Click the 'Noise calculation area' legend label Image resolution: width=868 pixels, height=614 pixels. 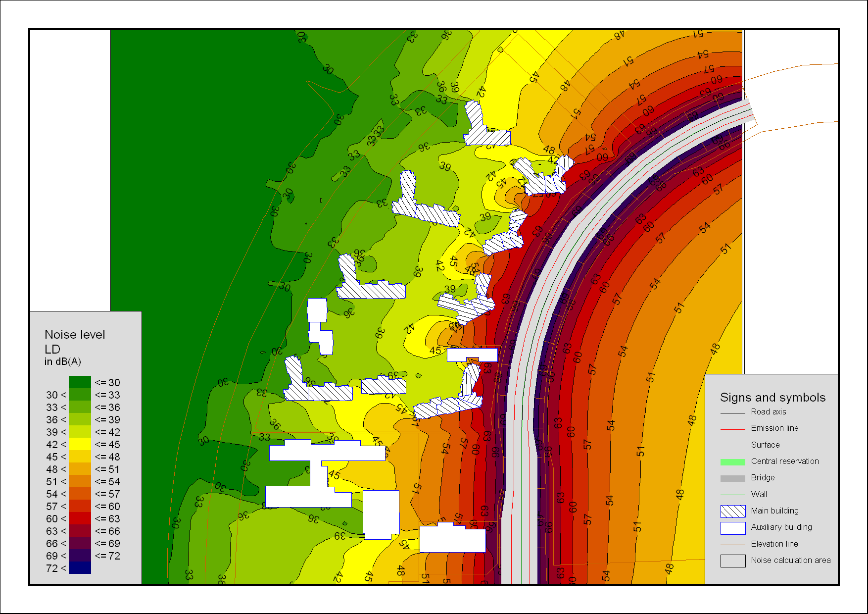pyautogui.click(x=791, y=561)
